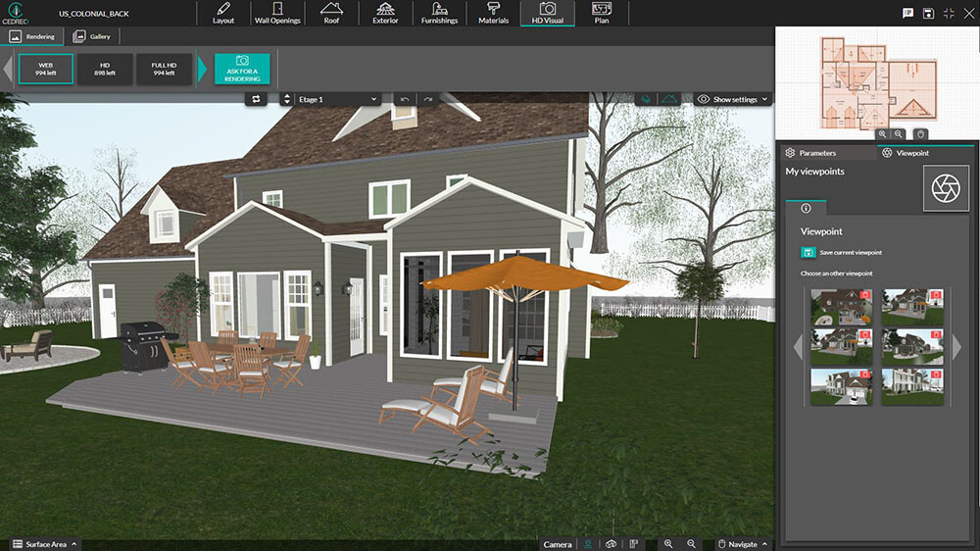Click the save project disk icon
980x551 pixels.
(928, 13)
